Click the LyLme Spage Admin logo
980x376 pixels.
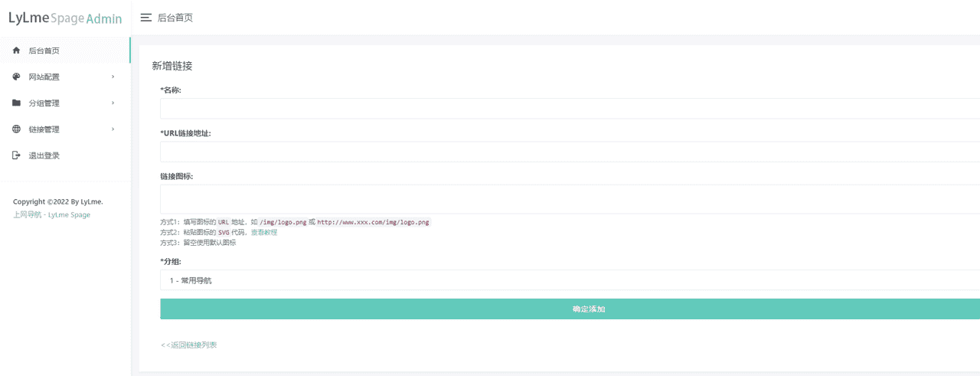pos(65,18)
